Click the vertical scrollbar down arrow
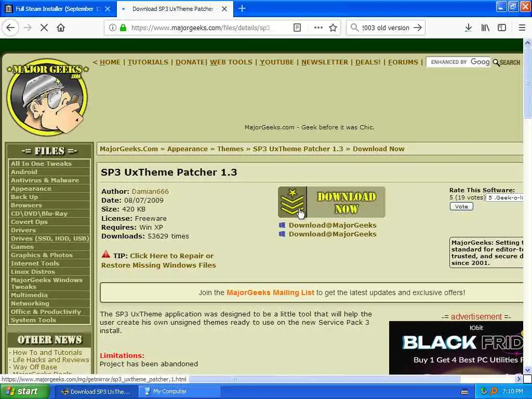 point(527,370)
